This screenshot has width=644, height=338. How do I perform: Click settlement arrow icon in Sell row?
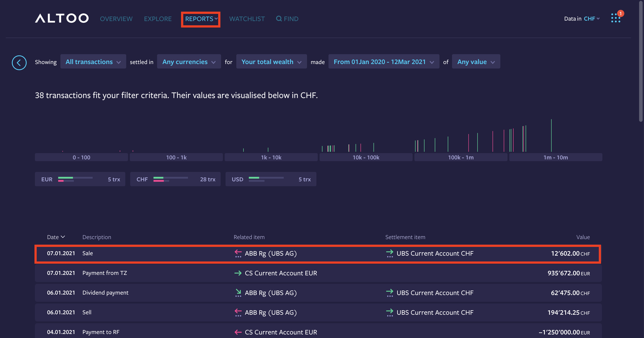coord(390,312)
